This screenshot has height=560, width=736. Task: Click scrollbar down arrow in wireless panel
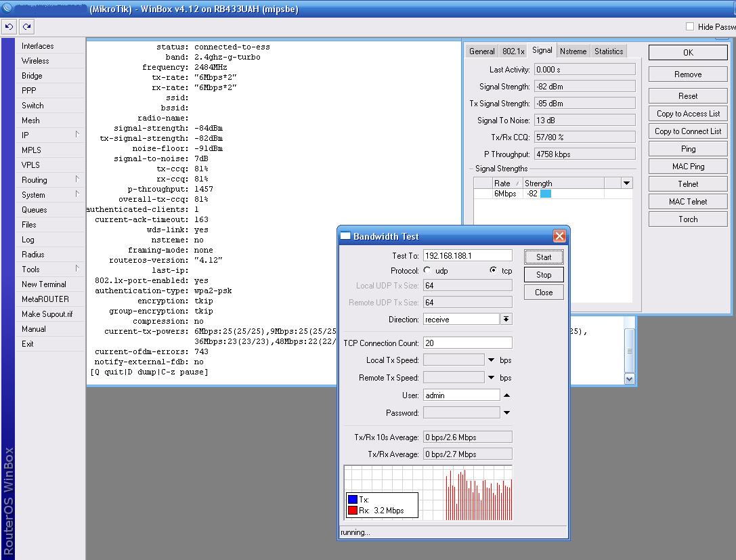coord(629,379)
